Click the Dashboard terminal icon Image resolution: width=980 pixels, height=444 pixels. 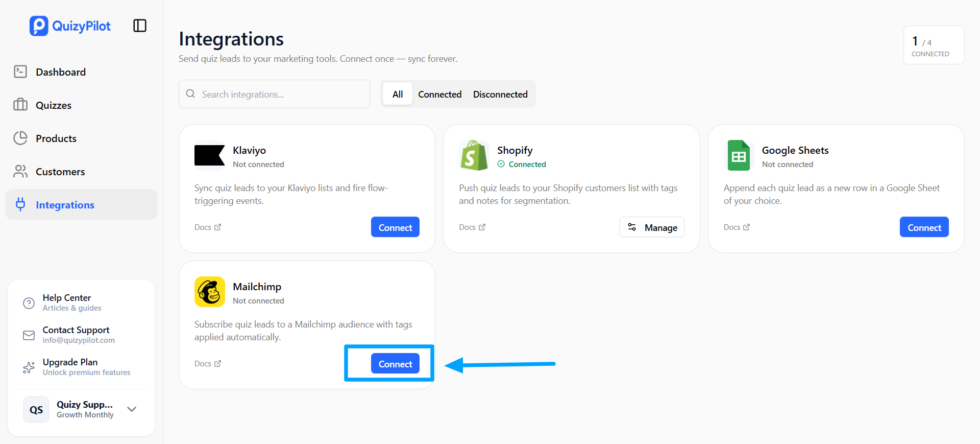click(20, 72)
